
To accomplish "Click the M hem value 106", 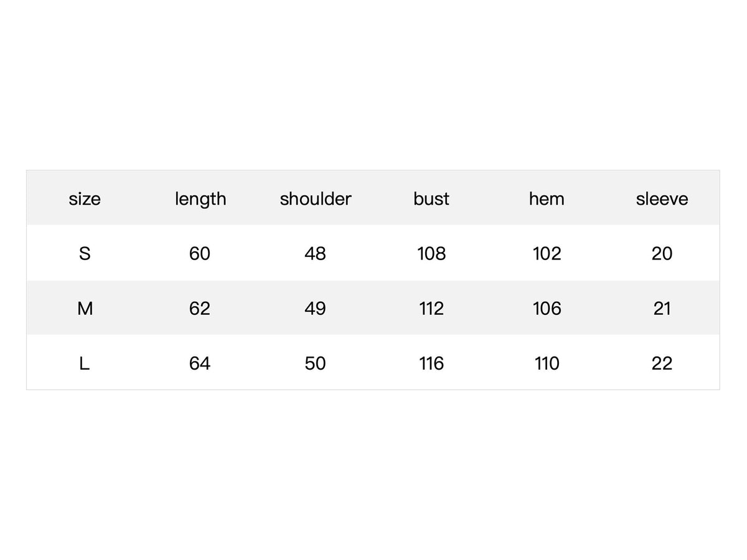I will [547, 309].
